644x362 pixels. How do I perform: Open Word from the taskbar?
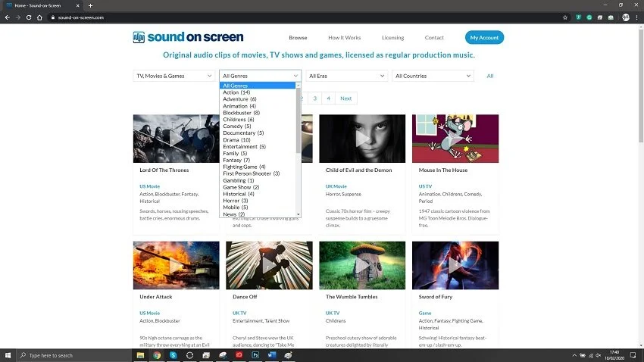pos(272,355)
